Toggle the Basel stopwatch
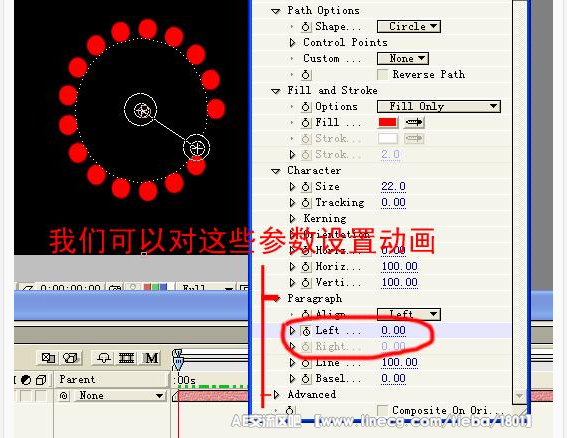 click(x=306, y=379)
